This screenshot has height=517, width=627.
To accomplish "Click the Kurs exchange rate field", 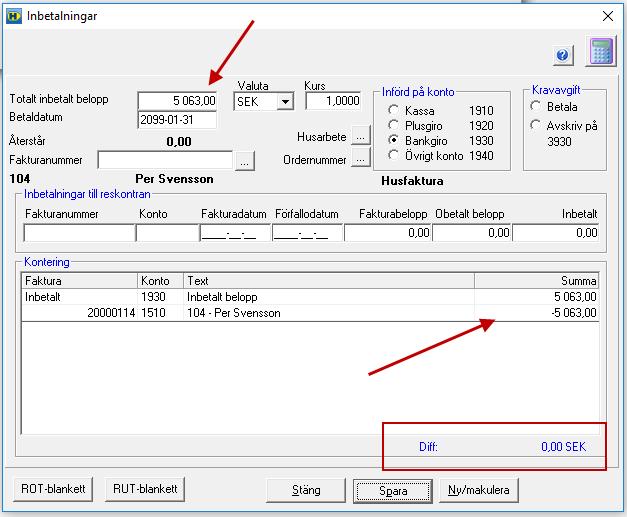I will (x=333, y=101).
